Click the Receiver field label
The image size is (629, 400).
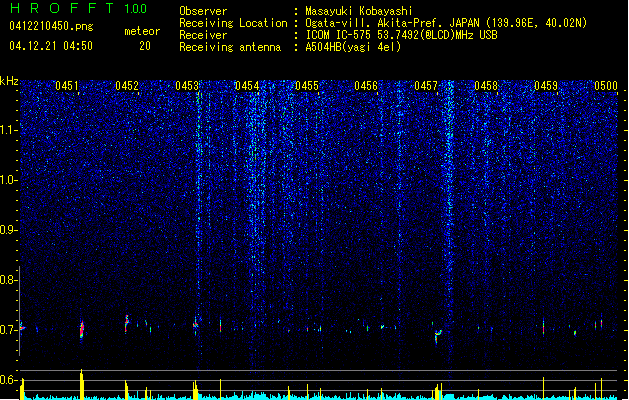click(x=203, y=35)
